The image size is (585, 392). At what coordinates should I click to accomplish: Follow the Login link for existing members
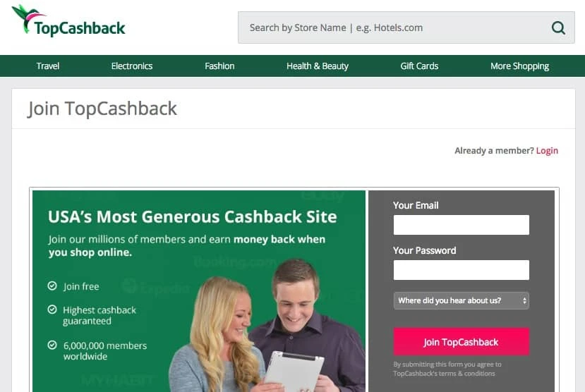pyautogui.click(x=547, y=151)
